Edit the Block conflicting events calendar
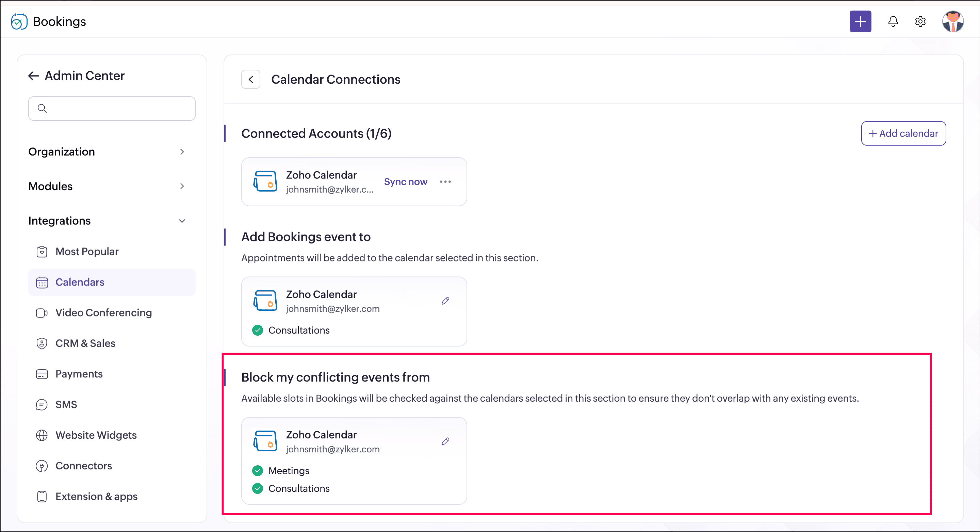The height and width of the screenshot is (532, 980). tap(445, 441)
